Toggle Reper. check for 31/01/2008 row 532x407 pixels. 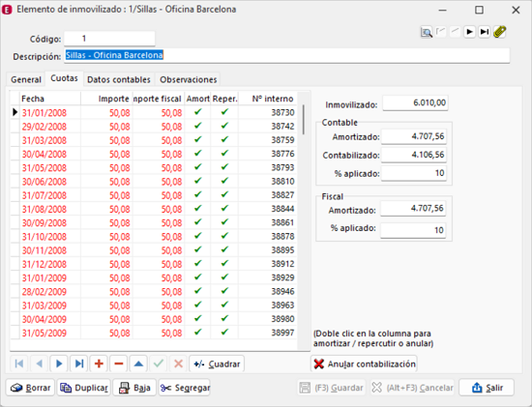point(224,112)
